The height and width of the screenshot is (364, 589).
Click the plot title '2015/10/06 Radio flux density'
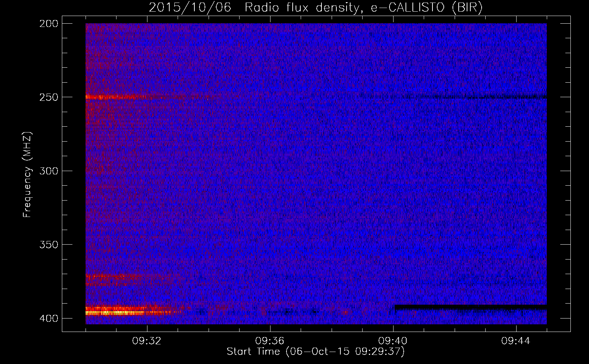(316, 7)
